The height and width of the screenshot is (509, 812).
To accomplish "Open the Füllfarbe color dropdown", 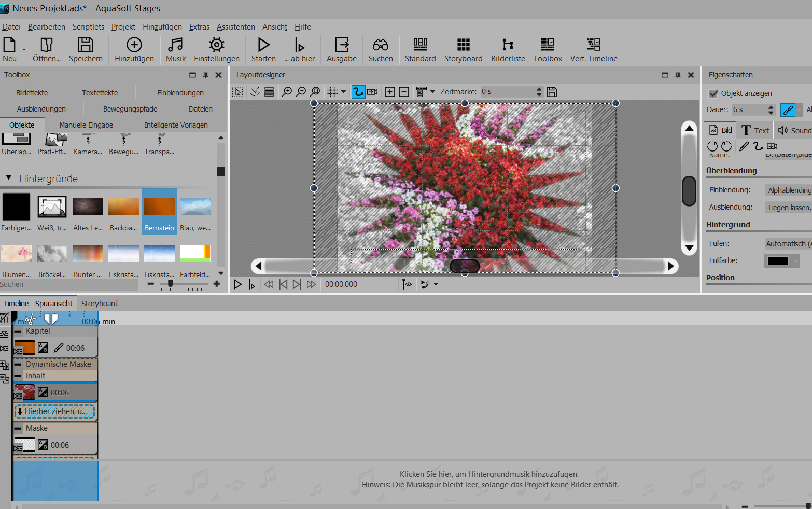I will pyautogui.click(x=796, y=261).
